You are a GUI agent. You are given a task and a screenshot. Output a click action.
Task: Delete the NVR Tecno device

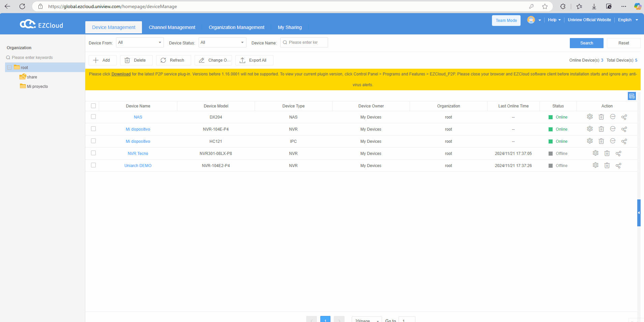tap(607, 153)
